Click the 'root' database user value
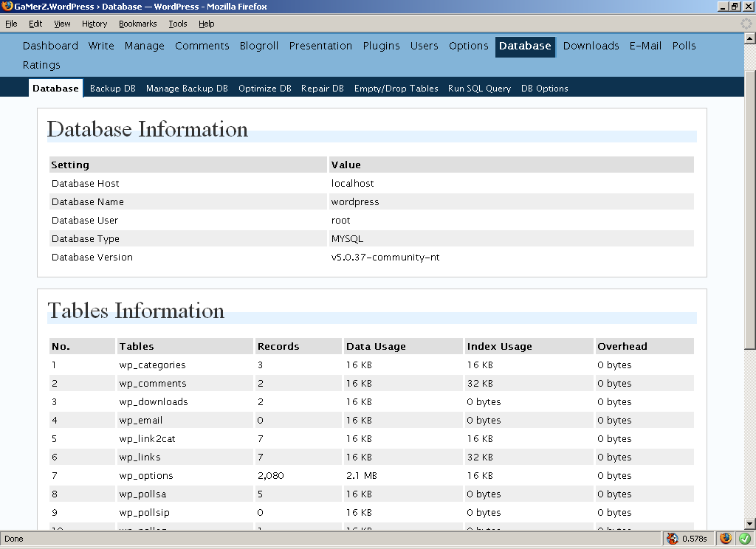The height and width of the screenshot is (549, 756). coord(341,221)
